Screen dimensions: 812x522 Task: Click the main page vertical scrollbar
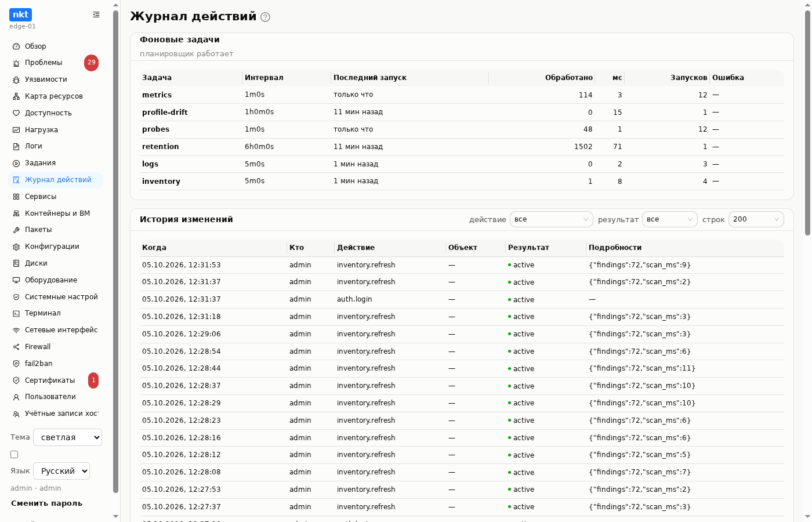coord(807,123)
